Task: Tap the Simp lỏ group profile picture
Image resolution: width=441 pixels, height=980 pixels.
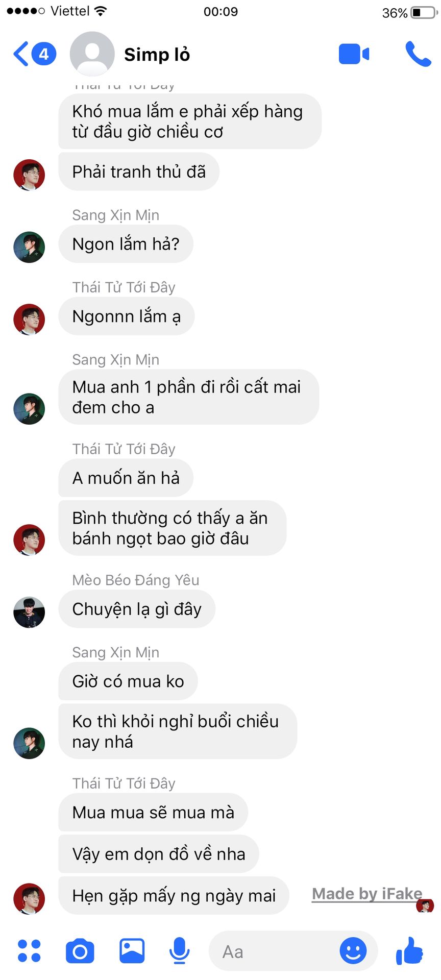Action: coord(92,54)
